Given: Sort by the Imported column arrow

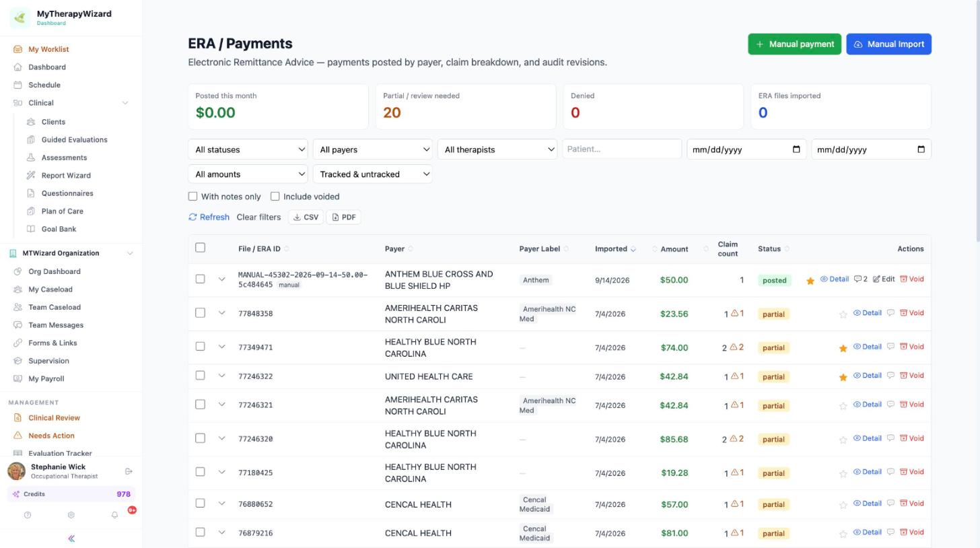Looking at the screenshot, I should click(x=633, y=249).
